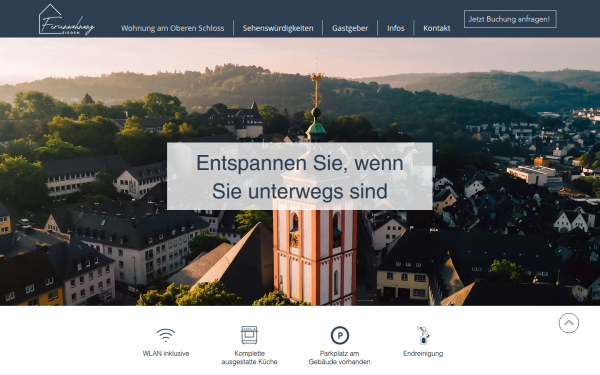Click the cleaning spray bottle icon
This screenshot has width=600, height=375.
pos(423,335)
